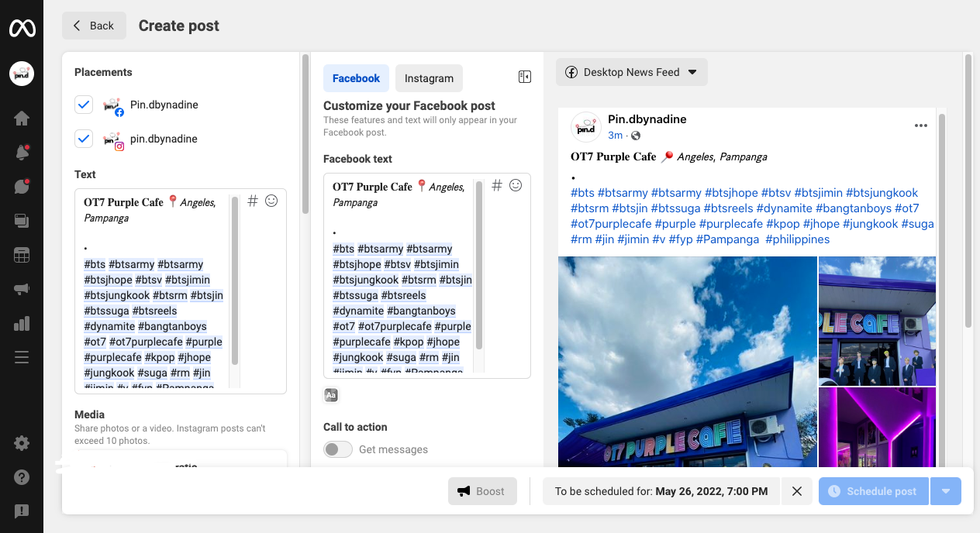The image size is (980, 533).
Task: Open Desktop News Feed preview dropdown
Action: (x=632, y=72)
